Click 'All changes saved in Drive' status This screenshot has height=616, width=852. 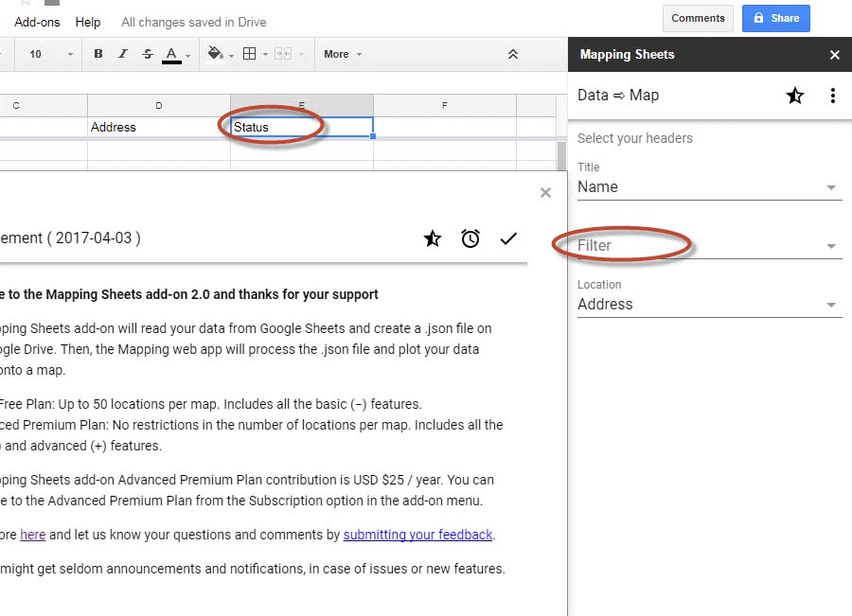[x=193, y=23]
